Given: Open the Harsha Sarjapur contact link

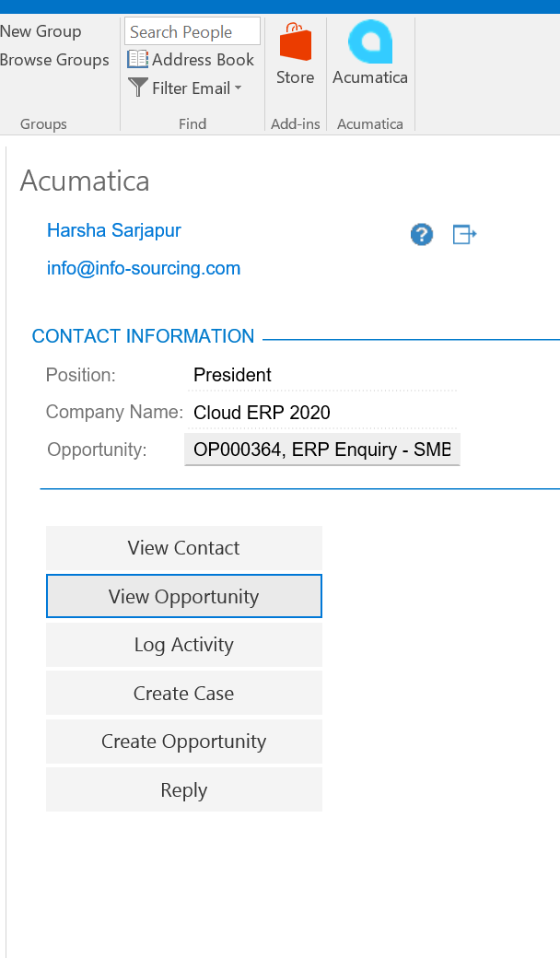Looking at the screenshot, I should (114, 230).
